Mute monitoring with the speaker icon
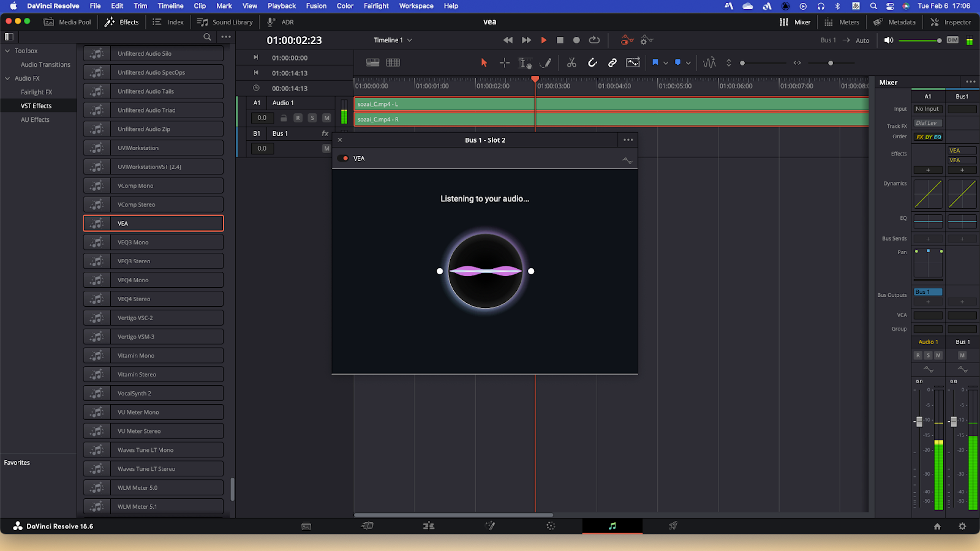980x551 pixels. [889, 40]
